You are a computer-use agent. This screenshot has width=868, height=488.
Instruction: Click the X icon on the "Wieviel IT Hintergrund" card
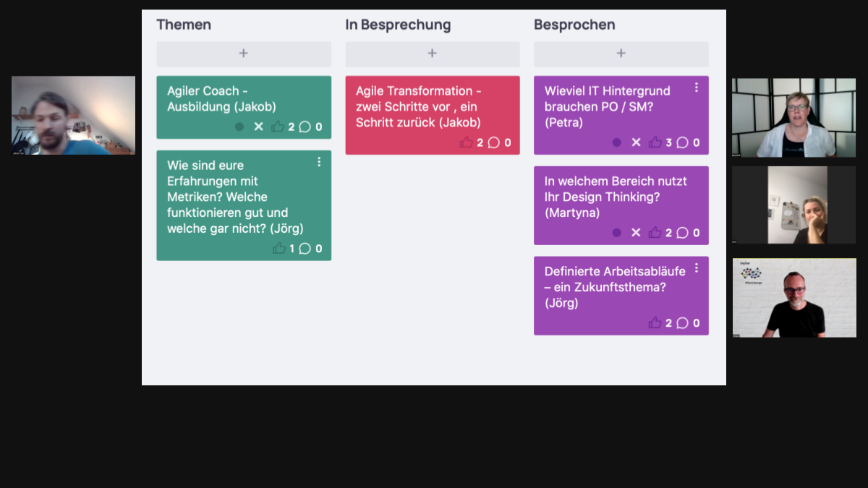point(636,142)
